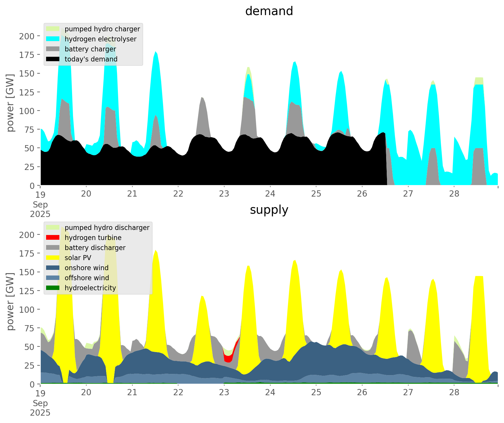Click date tick 26 on the supply chart
Image resolution: width=504 pixels, height=423 pixels.
pos(362,393)
